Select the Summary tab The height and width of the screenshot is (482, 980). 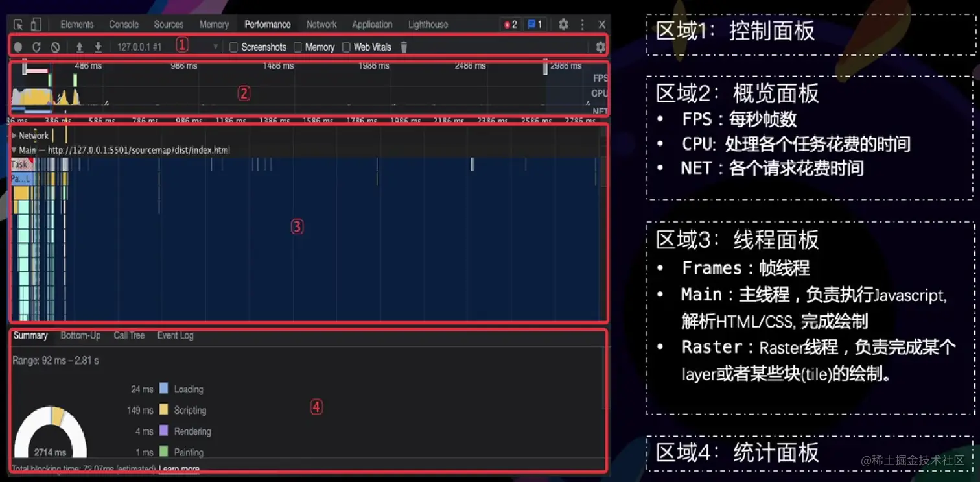[30, 335]
